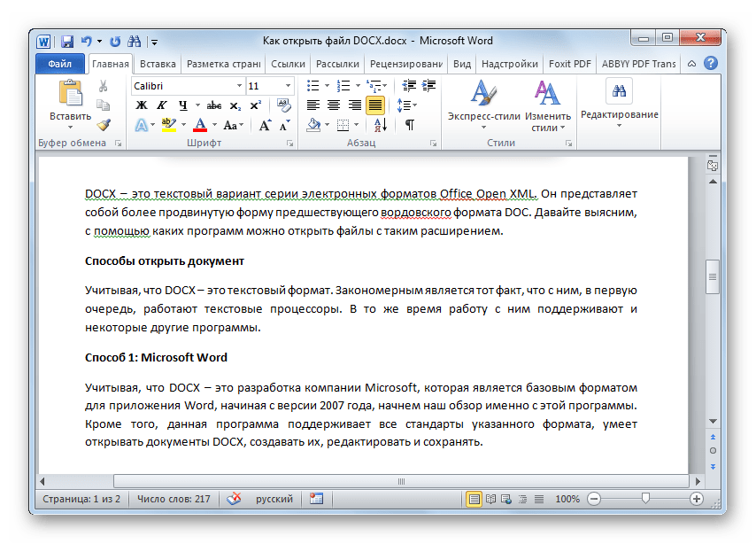Screen dimensions: 756x544
Task: Toggle justified alignment
Action: (375, 105)
